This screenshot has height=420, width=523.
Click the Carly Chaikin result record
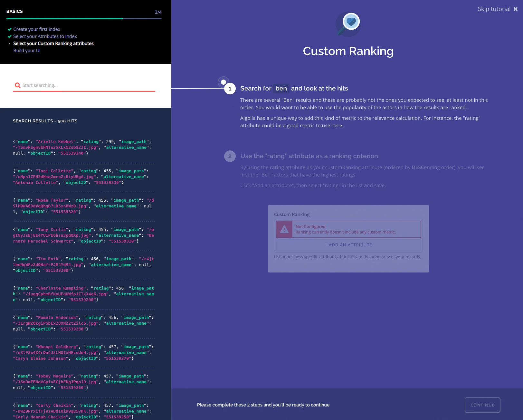[x=83, y=411]
